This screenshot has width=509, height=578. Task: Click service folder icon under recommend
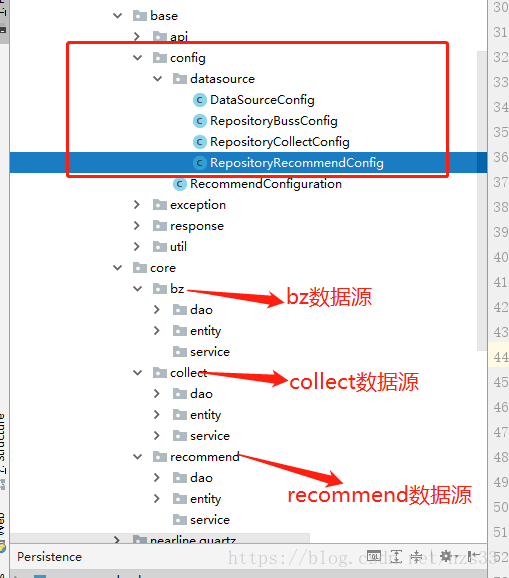pyautogui.click(x=179, y=520)
